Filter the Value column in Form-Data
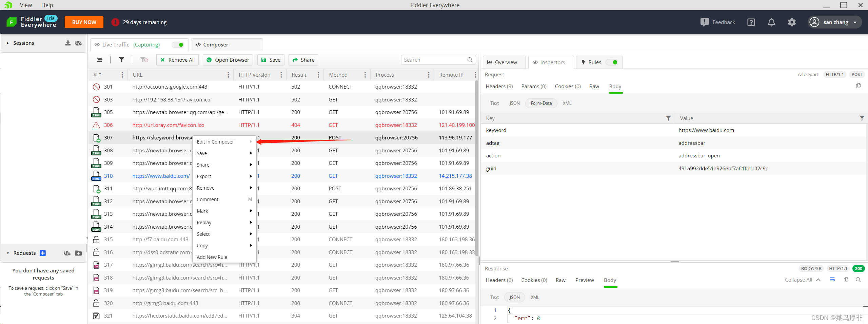The width and height of the screenshot is (868, 324). coord(862,118)
